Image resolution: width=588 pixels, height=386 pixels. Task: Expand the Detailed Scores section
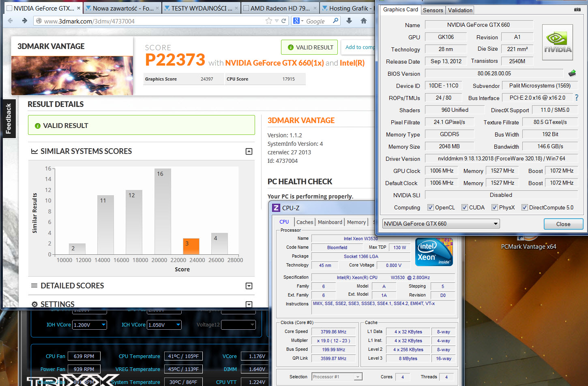point(249,286)
